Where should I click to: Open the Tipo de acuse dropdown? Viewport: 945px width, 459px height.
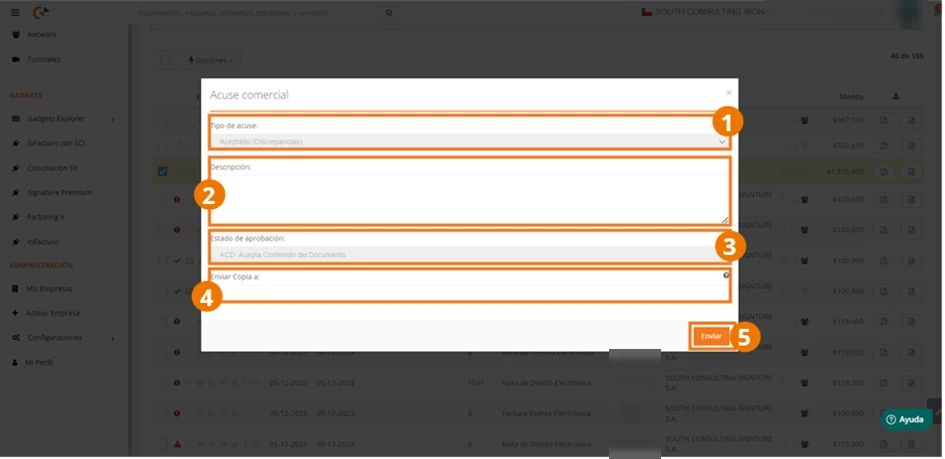[x=470, y=142]
